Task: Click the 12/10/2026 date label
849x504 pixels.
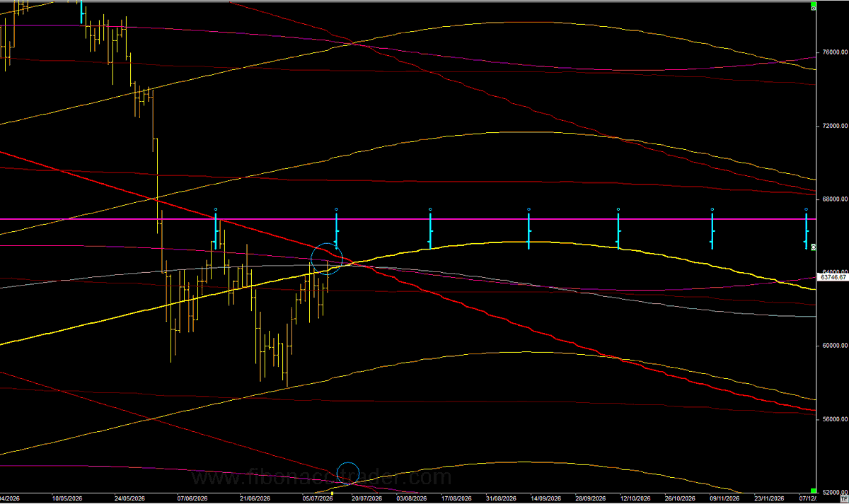Action: 634,499
